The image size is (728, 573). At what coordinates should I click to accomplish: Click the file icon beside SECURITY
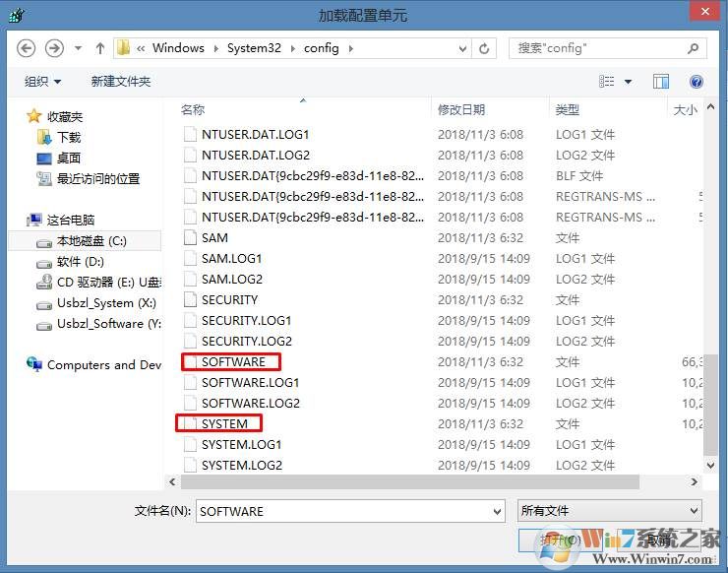[190, 299]
